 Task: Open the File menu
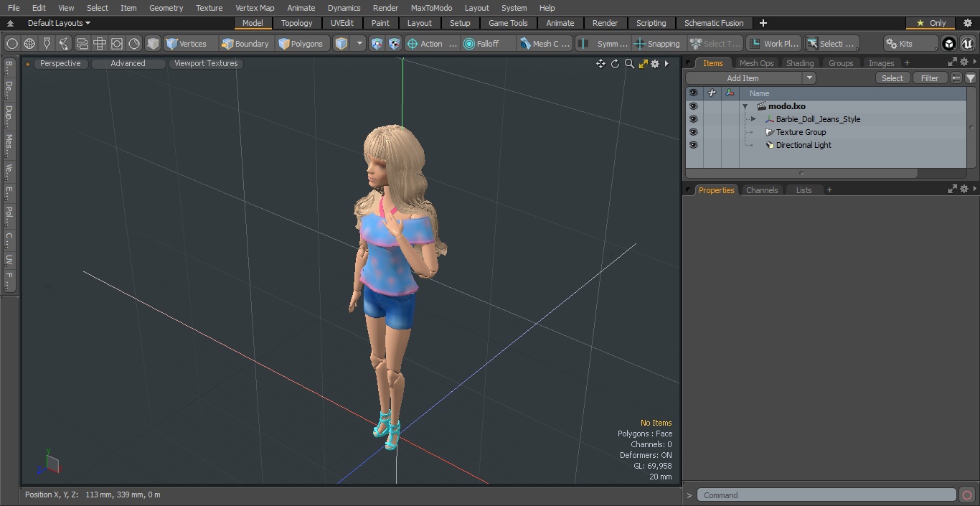14,8
